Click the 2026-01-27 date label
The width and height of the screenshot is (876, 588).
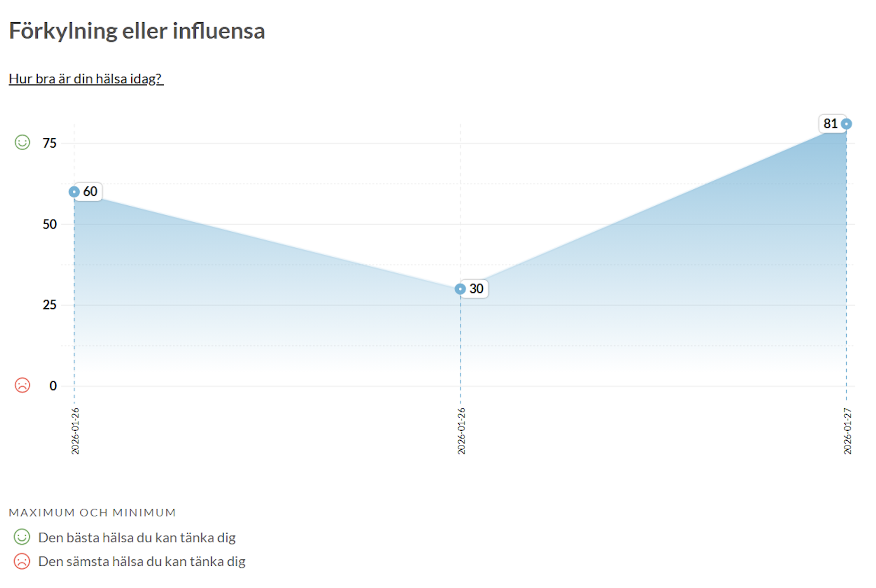(847, 431)
